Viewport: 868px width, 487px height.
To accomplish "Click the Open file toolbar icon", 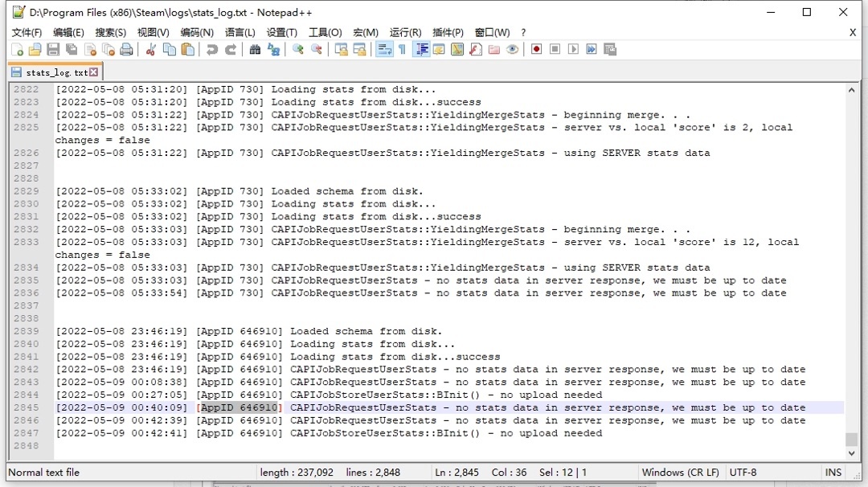I will tap(35, 50).
